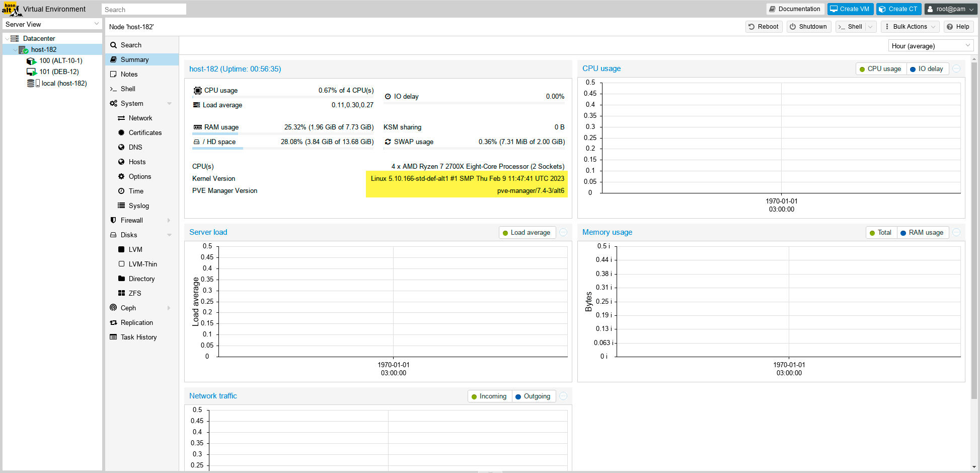
Task: Toggle the Incoming network traffic series
Action: [x=489, y=396]
